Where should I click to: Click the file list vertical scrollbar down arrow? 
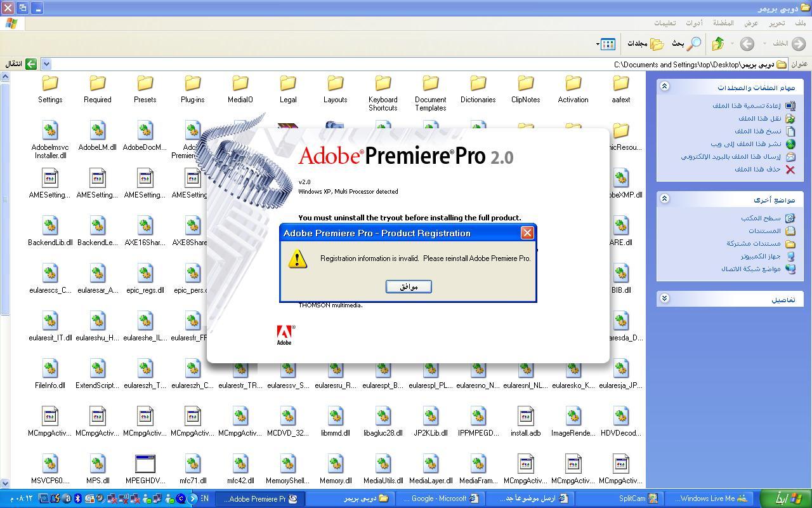point(5,483)
